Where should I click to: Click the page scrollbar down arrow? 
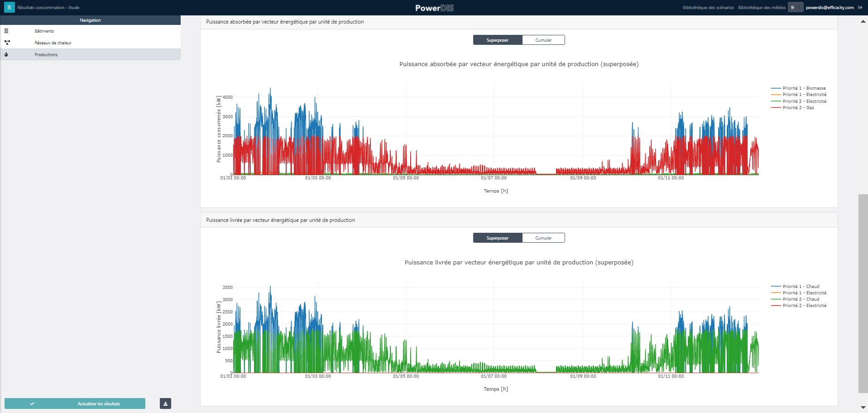click(x=863, y=408)
